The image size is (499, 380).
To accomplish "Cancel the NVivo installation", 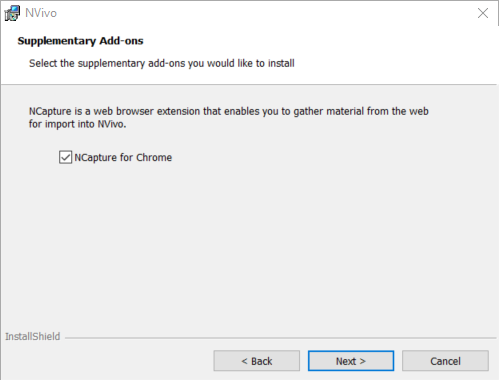I will coord(445,361).
